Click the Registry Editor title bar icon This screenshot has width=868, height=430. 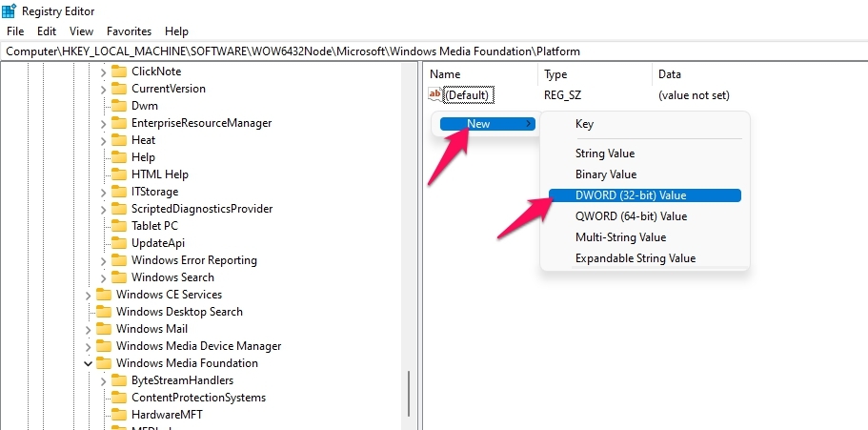(10, 10)
